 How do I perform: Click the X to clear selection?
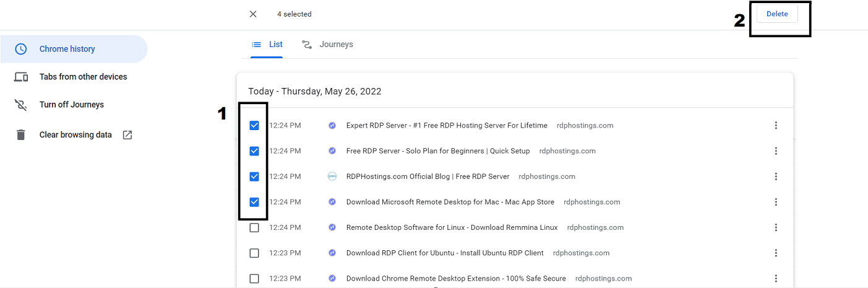253,14
